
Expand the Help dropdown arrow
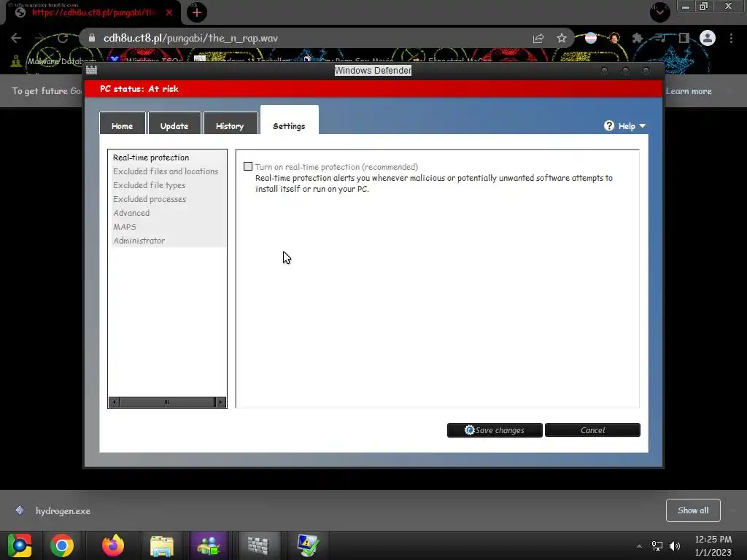click(642, 125)
